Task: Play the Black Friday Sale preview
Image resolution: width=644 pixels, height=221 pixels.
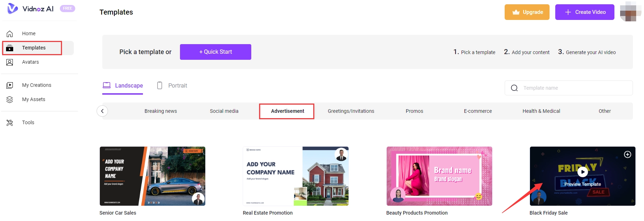Action: tap(582, 172)
